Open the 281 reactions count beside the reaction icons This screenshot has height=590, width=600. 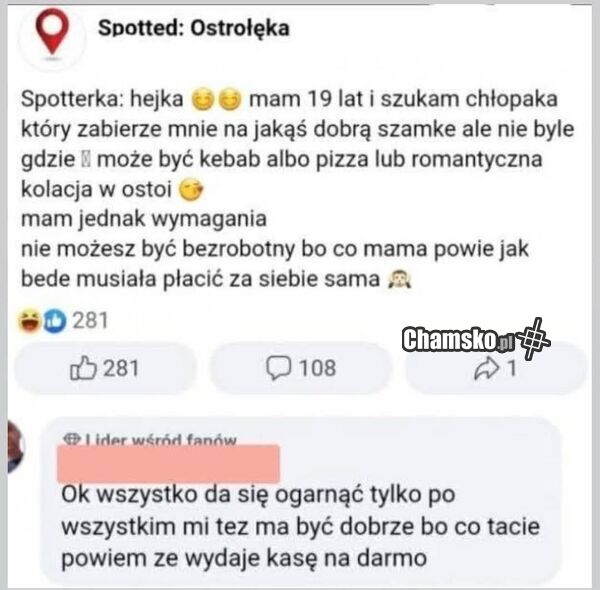(x=89, y=321)
